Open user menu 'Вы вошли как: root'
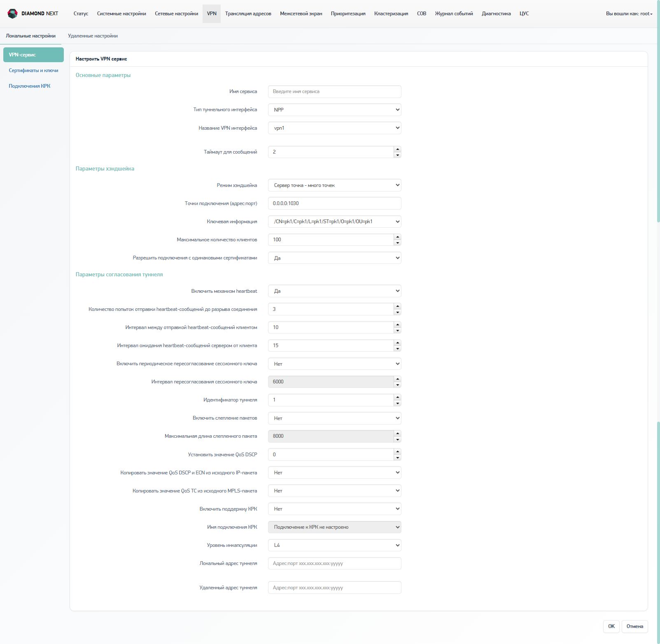Image resolution: width=660 pixels, height=644 pixels. 629,14
